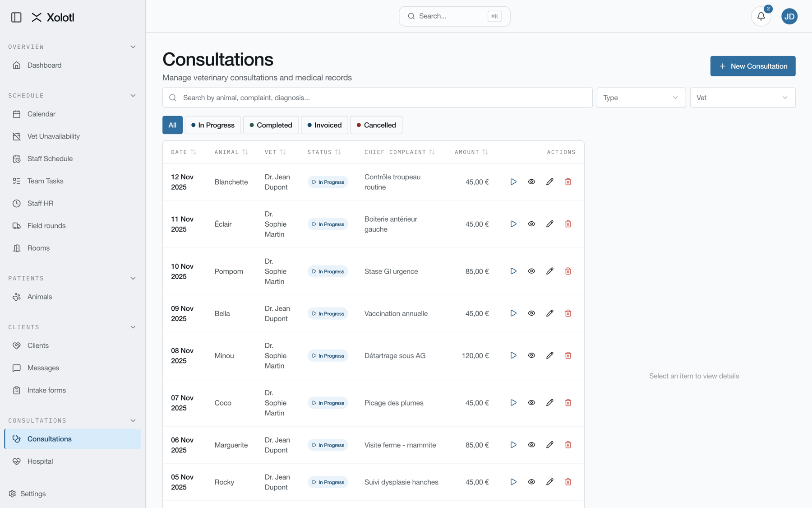Go to Vet Unavailability page
This screenshot has width=812, height=508.
(x=73, y=136)
